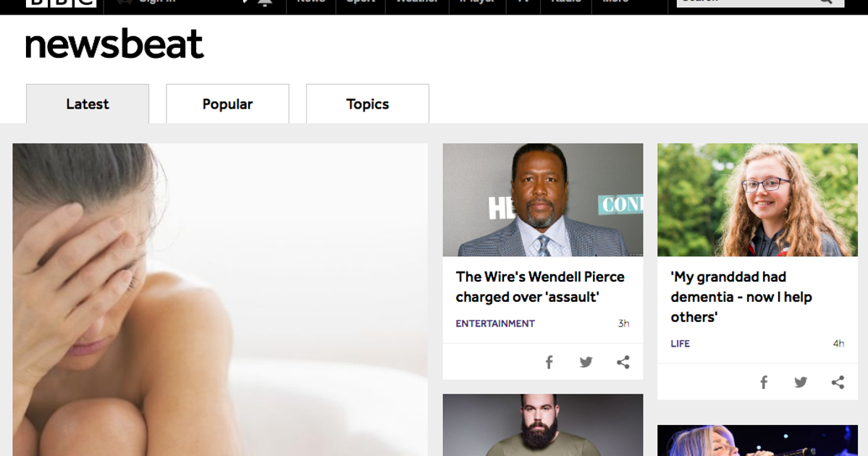The height and width of the screenshot is (456, 868).
Task: Open share options for Wendell Pierce story
Action: [623, 363]
